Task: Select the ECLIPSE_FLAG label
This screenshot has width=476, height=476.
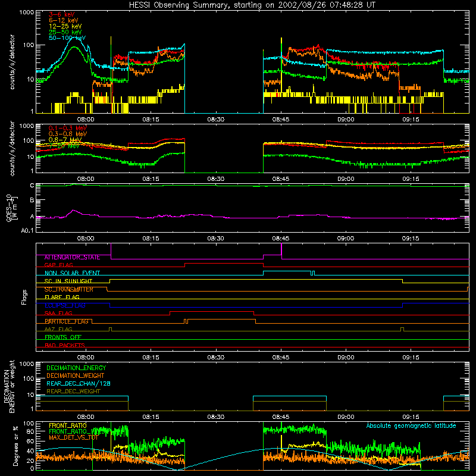Action: tap(65, 305)
